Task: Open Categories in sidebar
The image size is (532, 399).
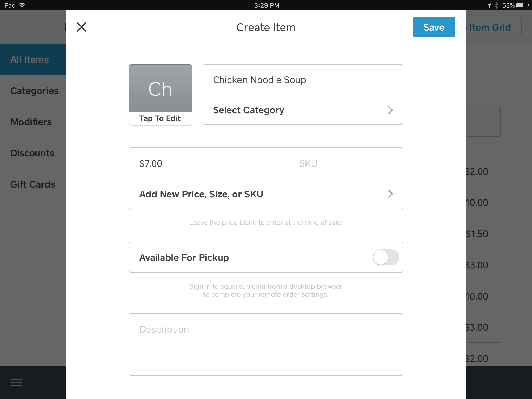Action: coord(34,91)
